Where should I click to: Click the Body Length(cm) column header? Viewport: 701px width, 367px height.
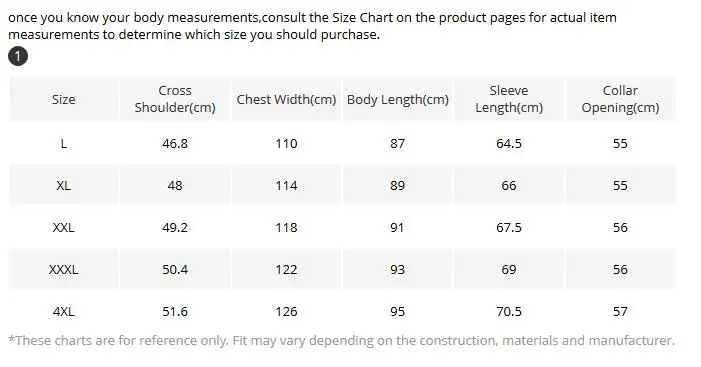(397, 99)
